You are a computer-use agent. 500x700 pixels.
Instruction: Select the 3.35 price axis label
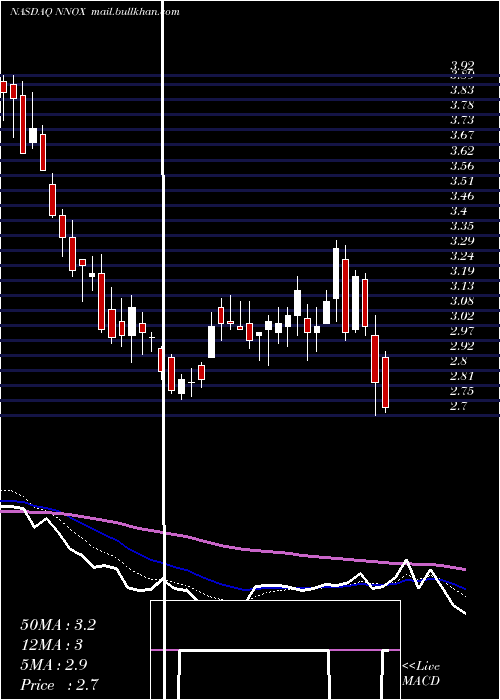462,226
